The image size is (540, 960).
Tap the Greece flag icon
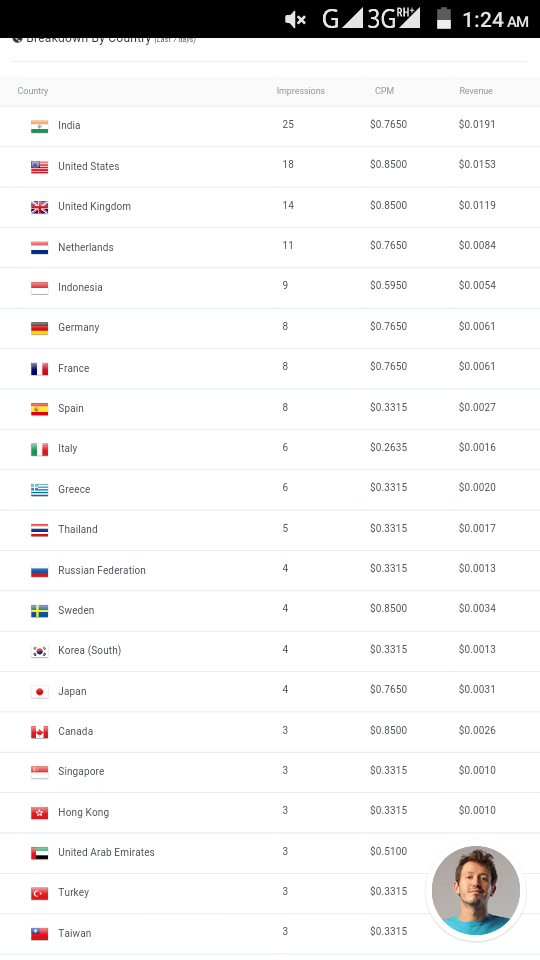click(39, 490)
